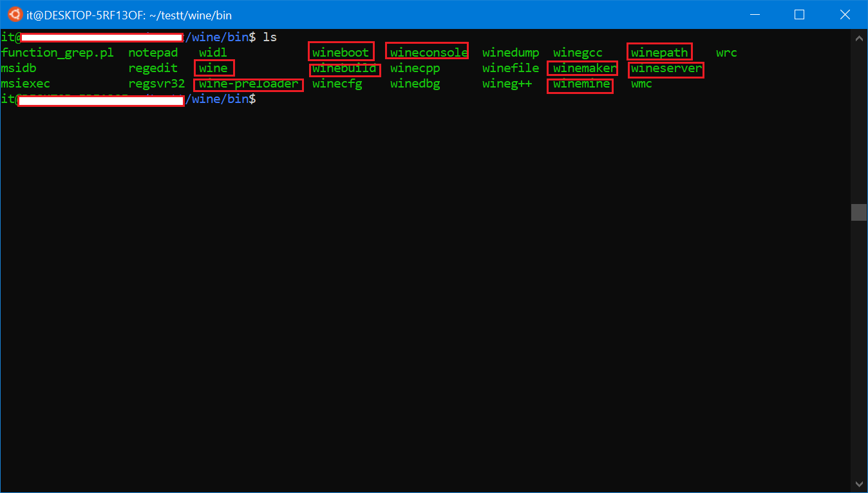This screenshot has width=868, height=493.
Task: Click the winebuild entry
Action: pyautogui.click(x=344, y=68)
